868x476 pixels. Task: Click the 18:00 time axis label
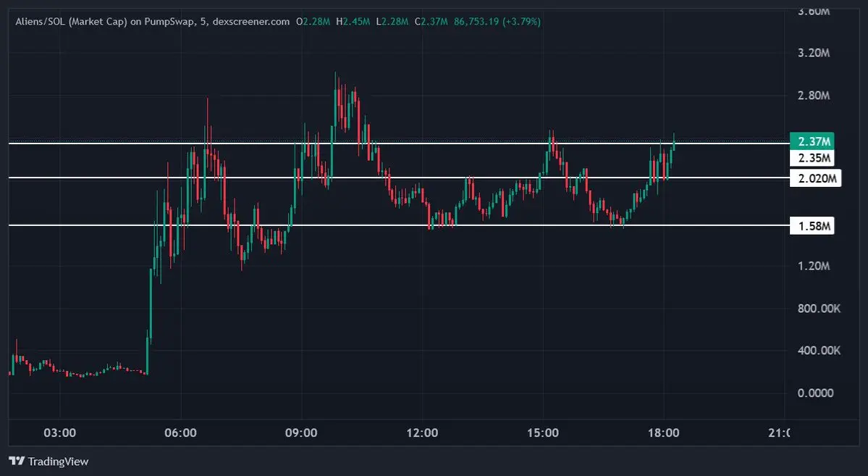tap(663, 433)
